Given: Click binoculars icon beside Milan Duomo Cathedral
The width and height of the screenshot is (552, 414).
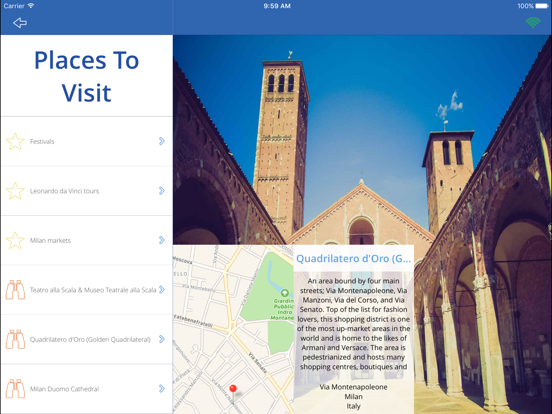Looking at the screenshot, I should pyautogui.click(x=15, y=389).
